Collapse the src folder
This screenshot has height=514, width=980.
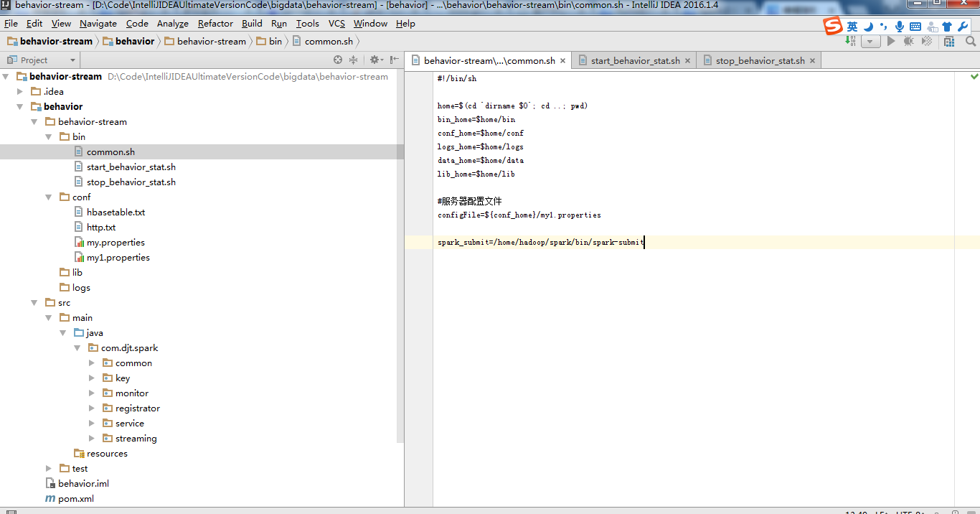(35, 303)
